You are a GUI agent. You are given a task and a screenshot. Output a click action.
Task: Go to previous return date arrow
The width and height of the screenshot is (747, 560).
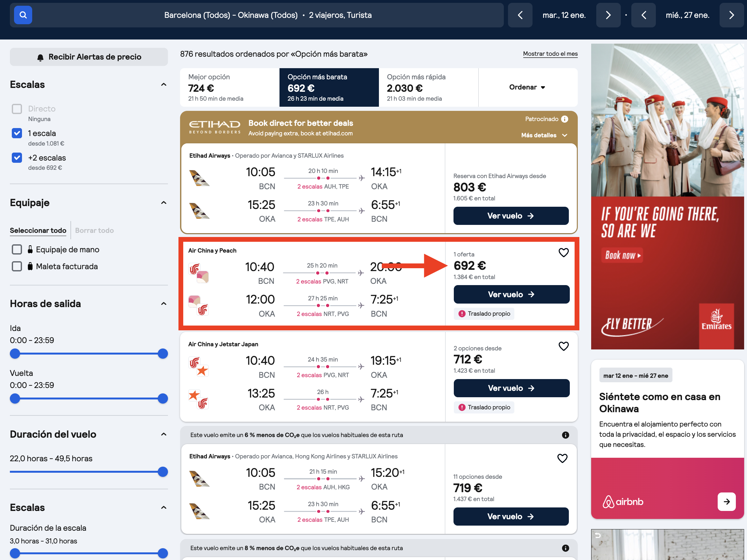(644, 15)
